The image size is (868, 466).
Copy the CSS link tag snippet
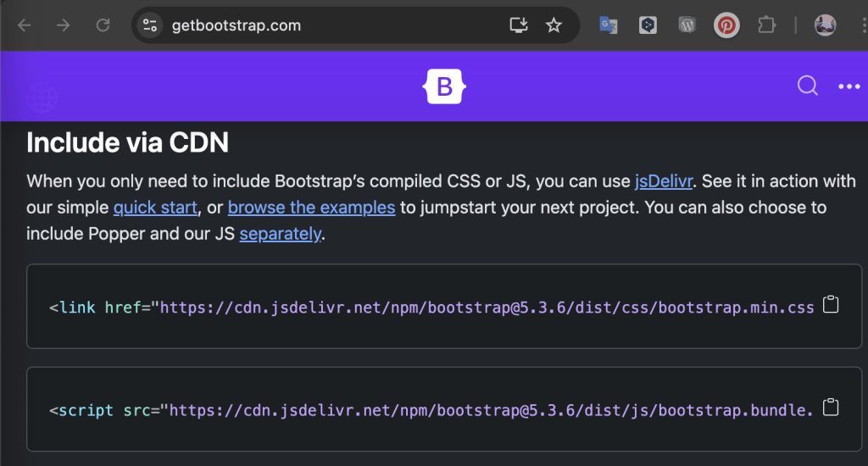click(x=831, y=306)
